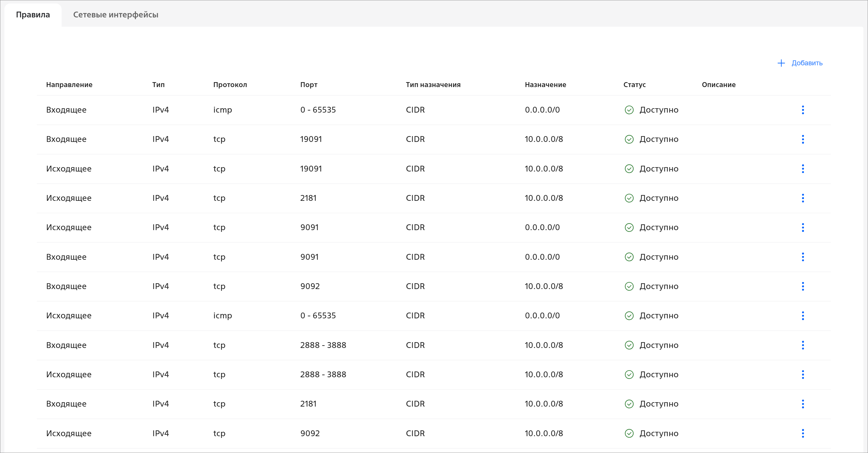Image resolution: width=868 pixels, height=453 pixels.
Task: Switch to the Сетевые интерфейсы tab
Action: point(116,15)
